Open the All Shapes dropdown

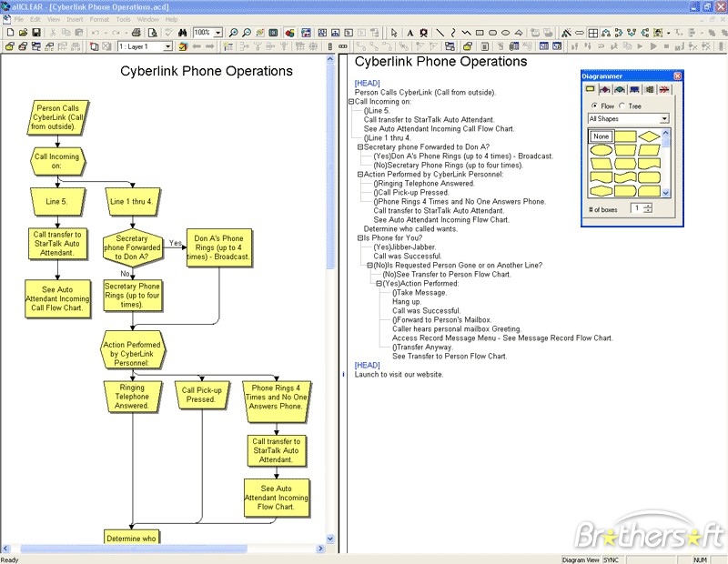[664, 118]
